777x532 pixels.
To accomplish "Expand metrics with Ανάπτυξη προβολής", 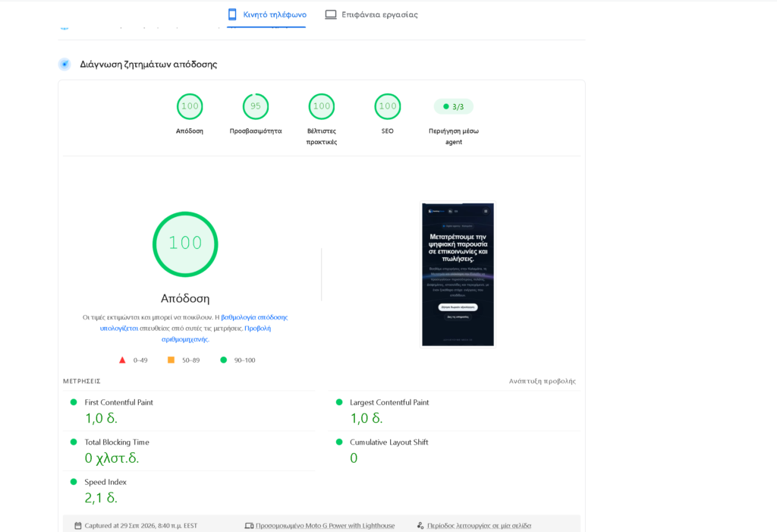I will (542, 381).
